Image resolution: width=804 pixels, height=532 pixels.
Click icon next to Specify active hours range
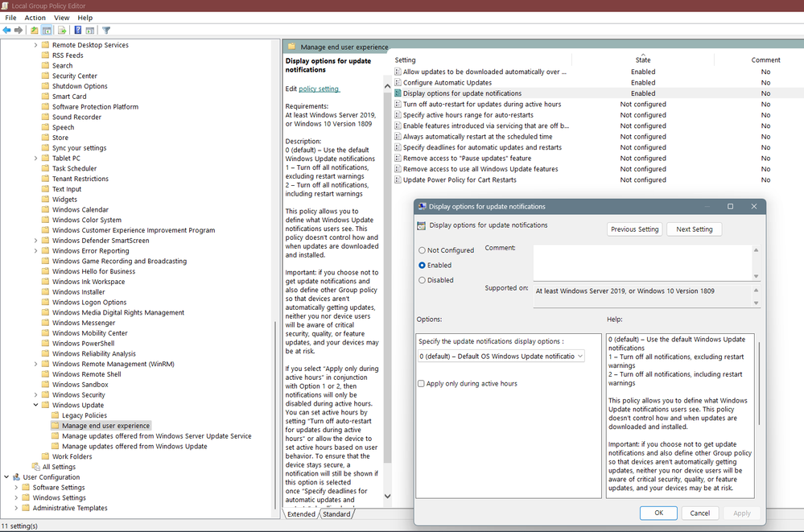(398, 115)
